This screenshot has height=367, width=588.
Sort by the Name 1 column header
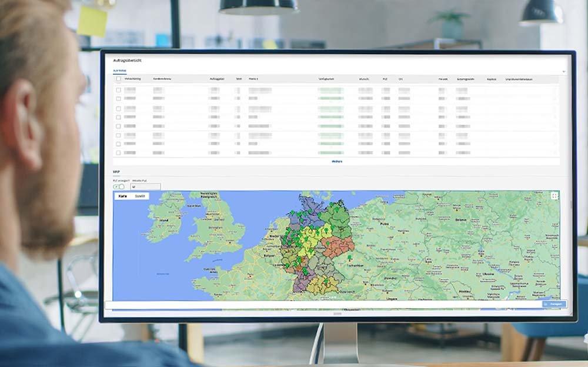(x=253, y=79)
